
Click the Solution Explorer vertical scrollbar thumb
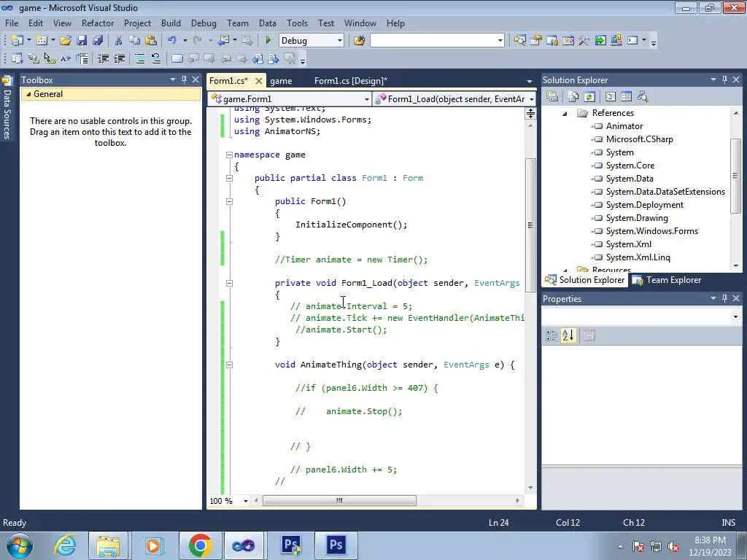(x=736, y=176)
